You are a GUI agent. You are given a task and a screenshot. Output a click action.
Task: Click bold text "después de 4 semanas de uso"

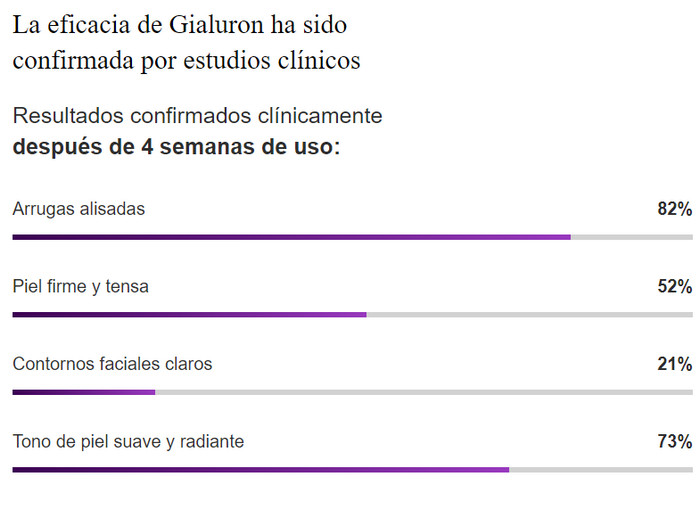tap(174, 148)
